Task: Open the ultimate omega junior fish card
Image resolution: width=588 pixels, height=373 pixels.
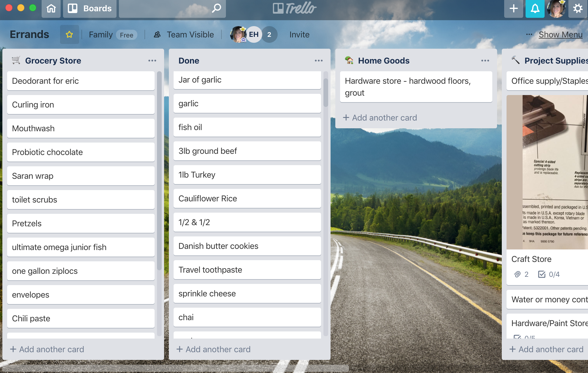Action: pyautogui.click(x=81, y=247)
